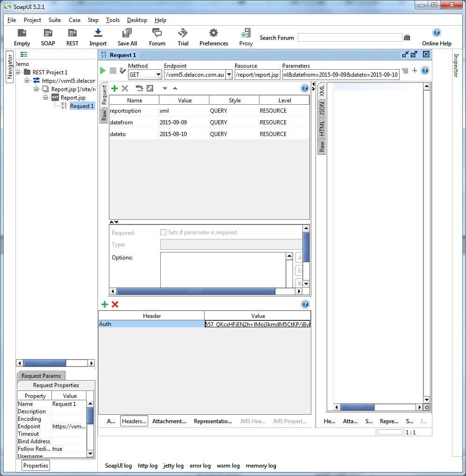The image size is (466, 476).
Task: Click the extract params from URL icon
Action: [x=139, y=88]
